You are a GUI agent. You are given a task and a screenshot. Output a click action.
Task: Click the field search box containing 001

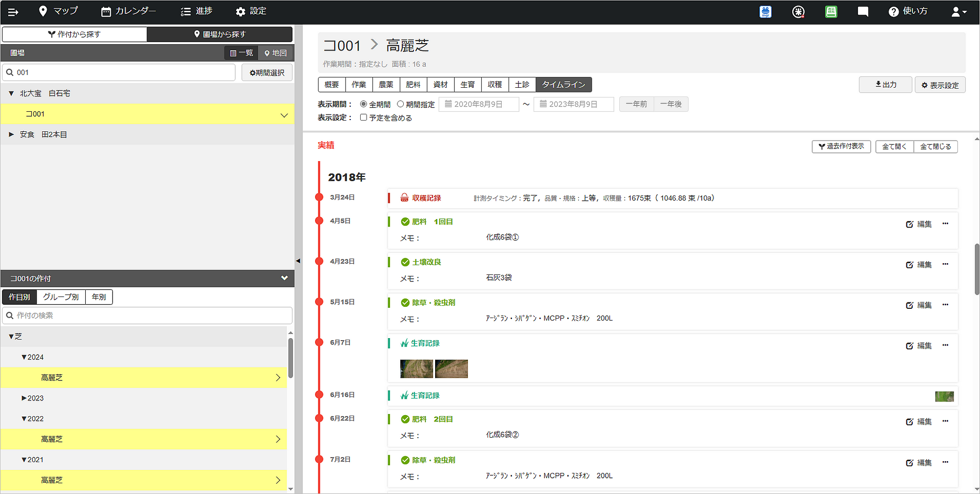[x=119, y=73]
